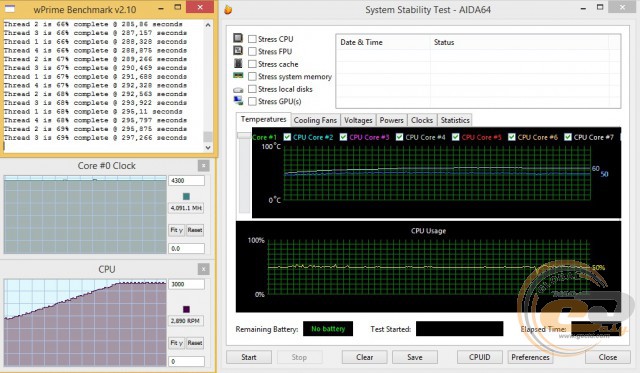Click log line Thread 1 is 68% complete
The width and height of the screenshot is (640, 373).
pos(93,111)
